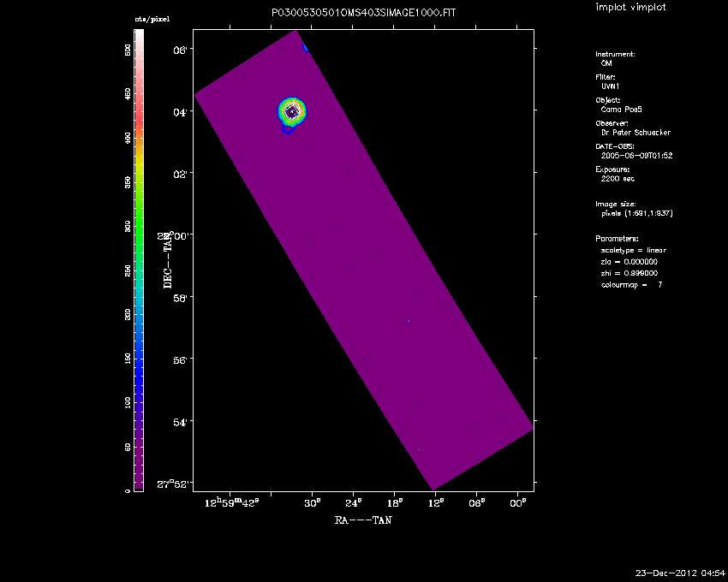This screenshot has height=582, width=728.
Task: Click the RA tick label 24s
Action: [354, 503]
